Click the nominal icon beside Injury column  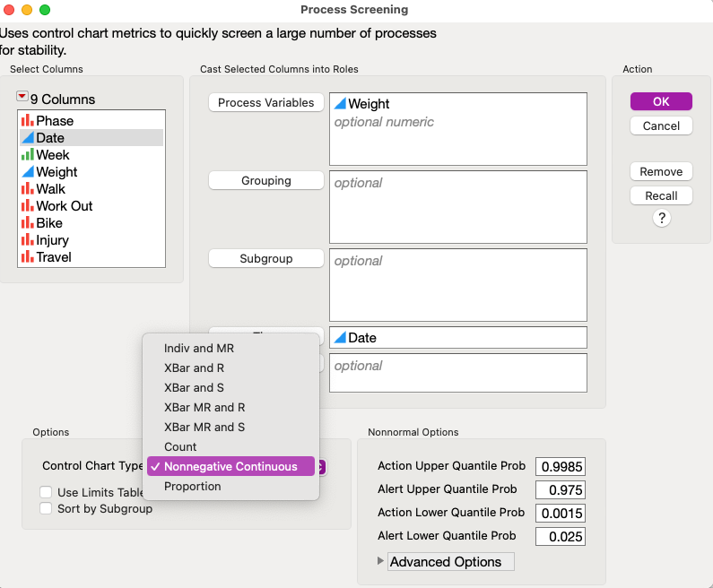pyautogui.click(x=28, y=239)
